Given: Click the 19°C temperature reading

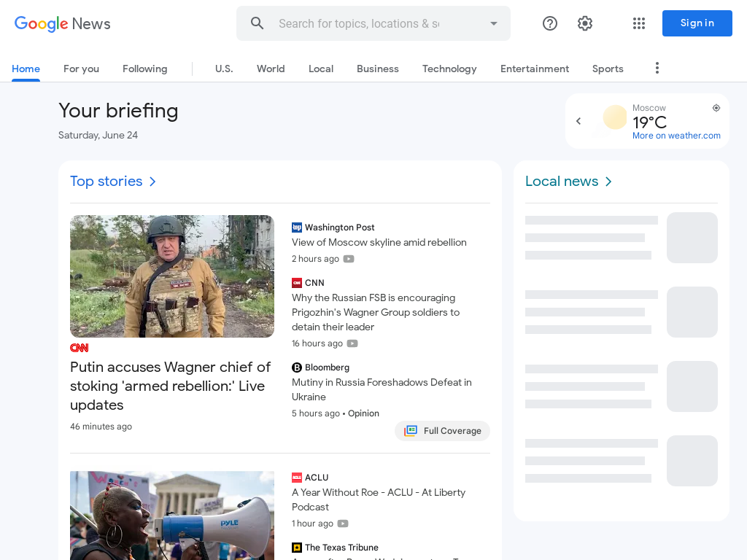Looking at the screenshot, I should coord(649,122).
